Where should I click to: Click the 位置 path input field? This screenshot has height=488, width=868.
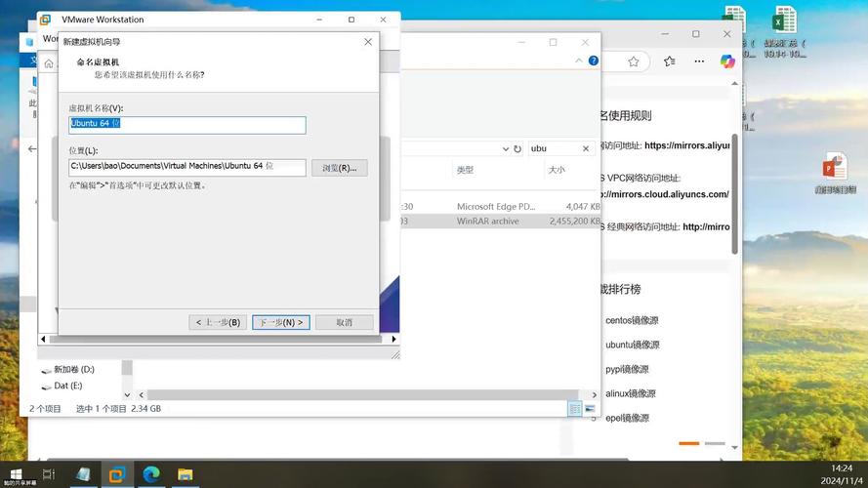tap(187, 167)
